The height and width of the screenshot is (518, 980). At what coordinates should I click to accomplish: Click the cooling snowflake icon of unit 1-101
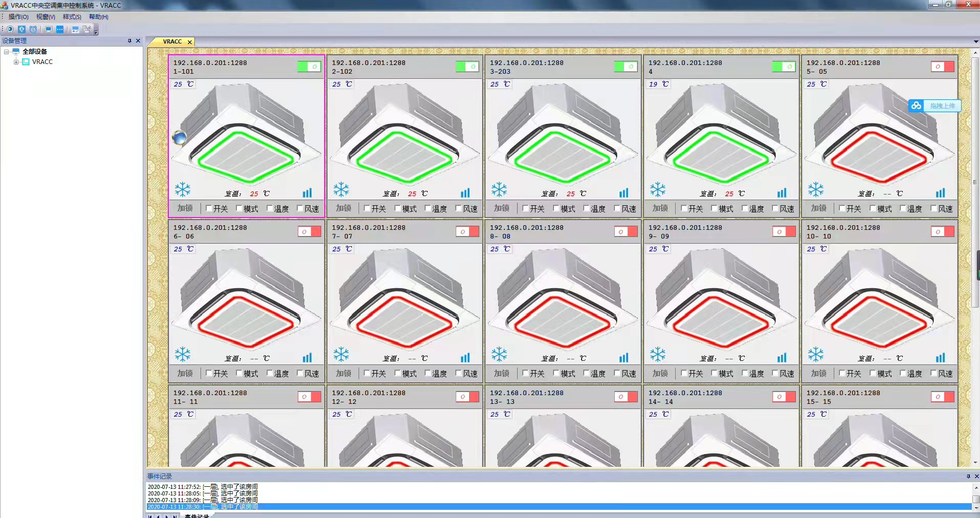point(183,189)
